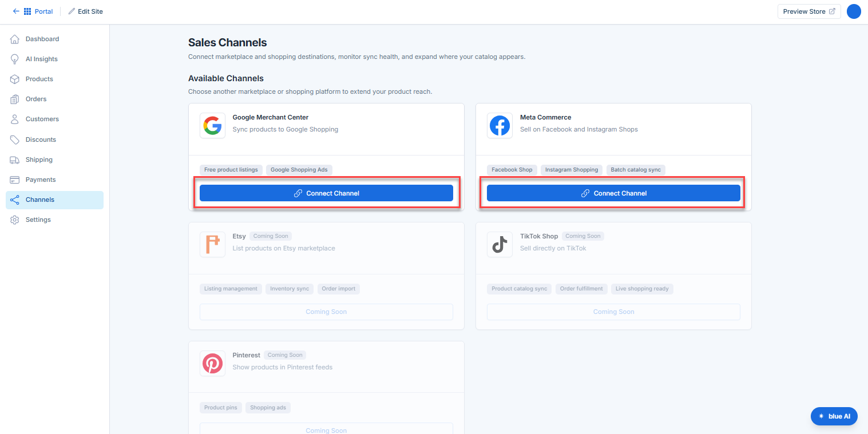
Task: Open Shipping in the sidebar
Action: pyautogui.click(x=54, y=160)
